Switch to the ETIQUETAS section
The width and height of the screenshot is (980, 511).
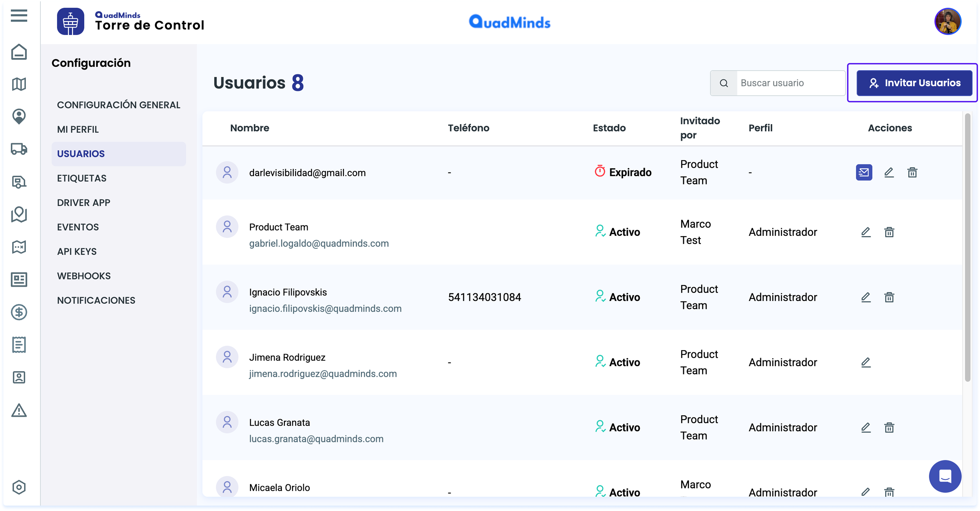[x=81, y=178]
